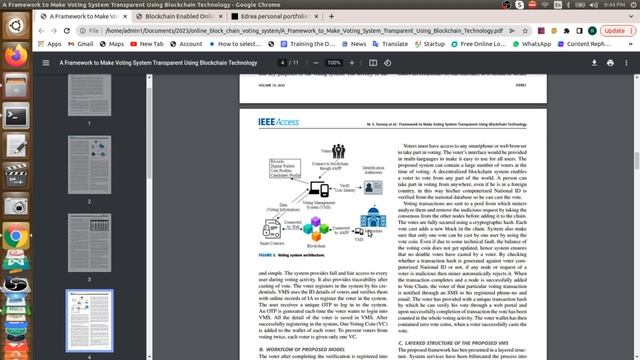
Task: Click the 100% zoom level field
Action: tap(334, 63)
